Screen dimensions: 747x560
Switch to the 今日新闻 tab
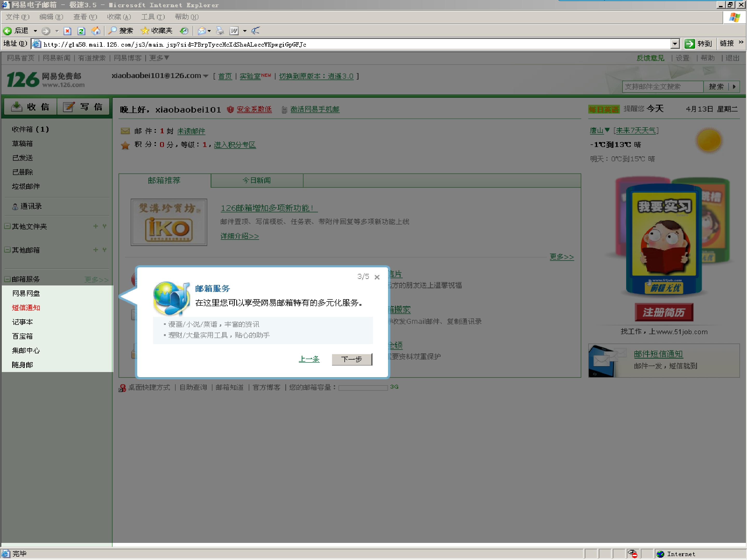(x=257, y=181)
